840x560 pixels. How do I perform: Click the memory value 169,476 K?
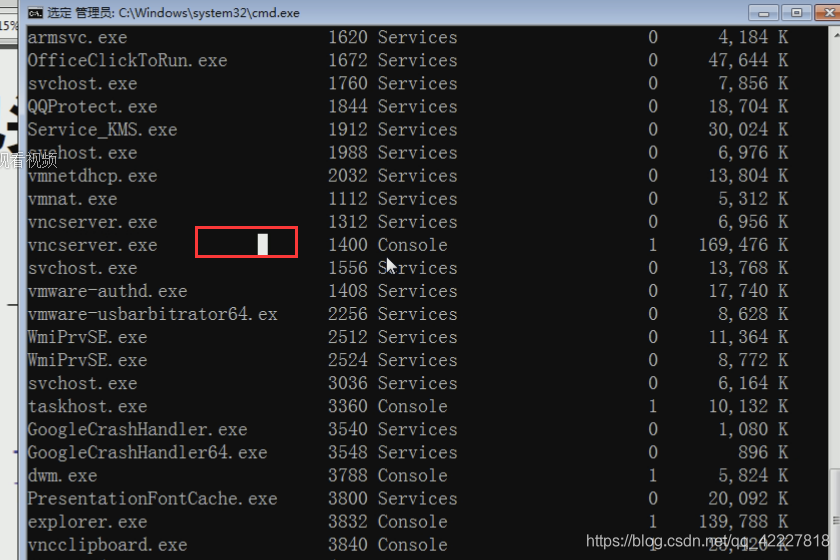click(x=744, y=245)
